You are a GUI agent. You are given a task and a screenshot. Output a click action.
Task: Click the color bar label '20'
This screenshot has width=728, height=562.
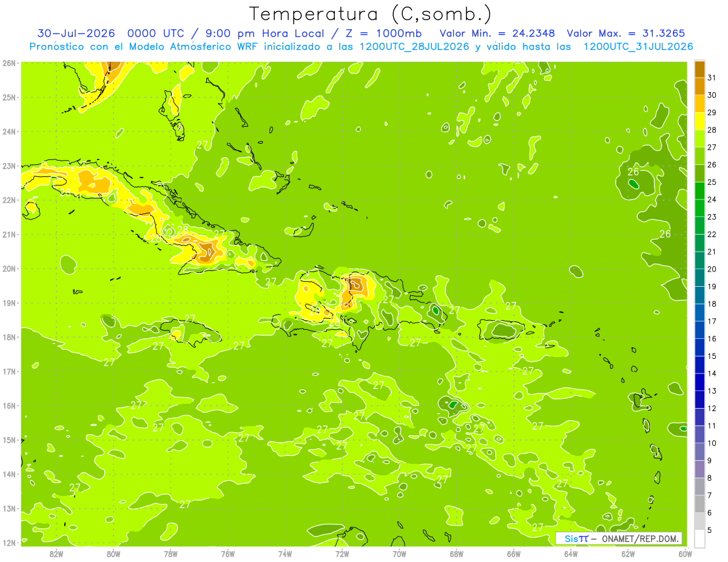click(712, 269)
